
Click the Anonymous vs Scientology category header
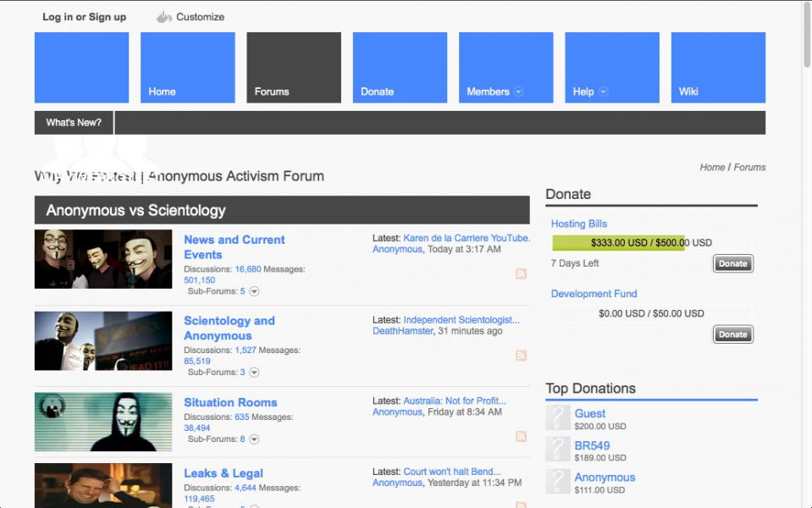click(282, 210)
